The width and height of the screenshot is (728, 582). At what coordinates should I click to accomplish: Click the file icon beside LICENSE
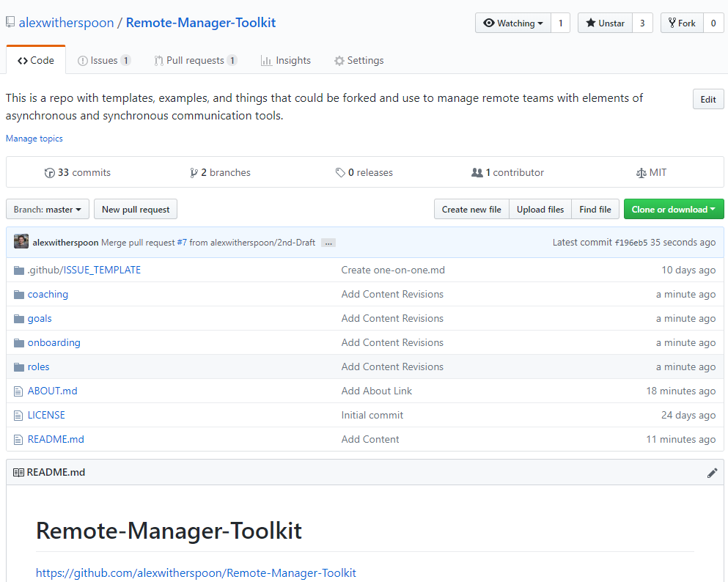coord(19,416)
